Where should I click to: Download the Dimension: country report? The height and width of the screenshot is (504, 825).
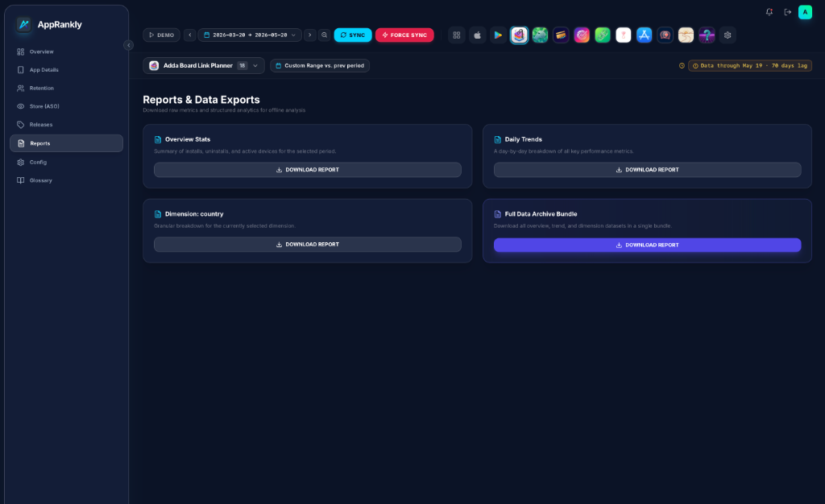point(308,245)
